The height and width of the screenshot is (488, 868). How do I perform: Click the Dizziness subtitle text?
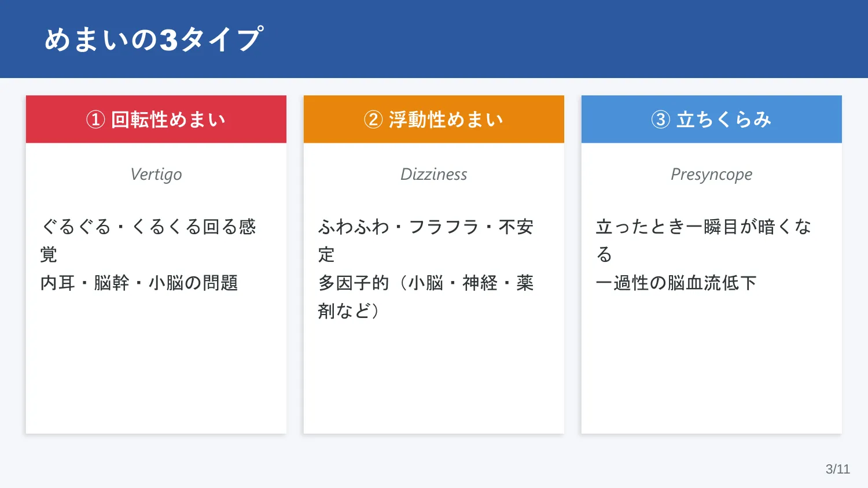click(x=434, y=174)
